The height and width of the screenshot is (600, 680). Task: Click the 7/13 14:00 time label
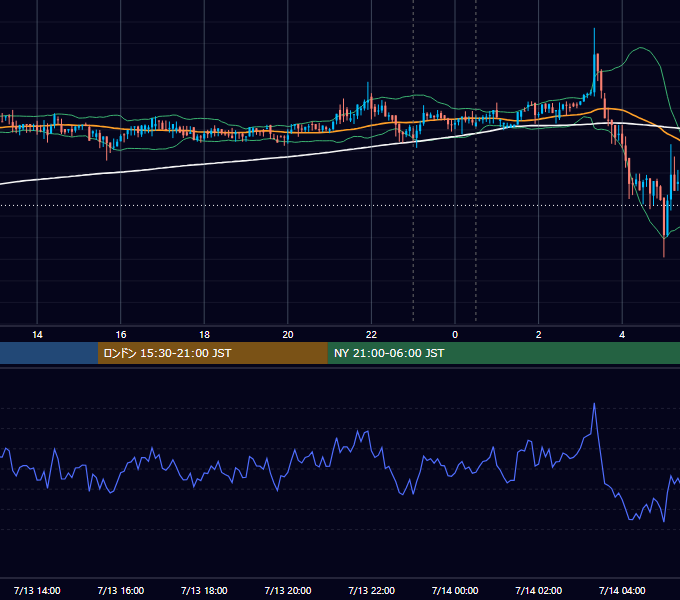(37, 590)
